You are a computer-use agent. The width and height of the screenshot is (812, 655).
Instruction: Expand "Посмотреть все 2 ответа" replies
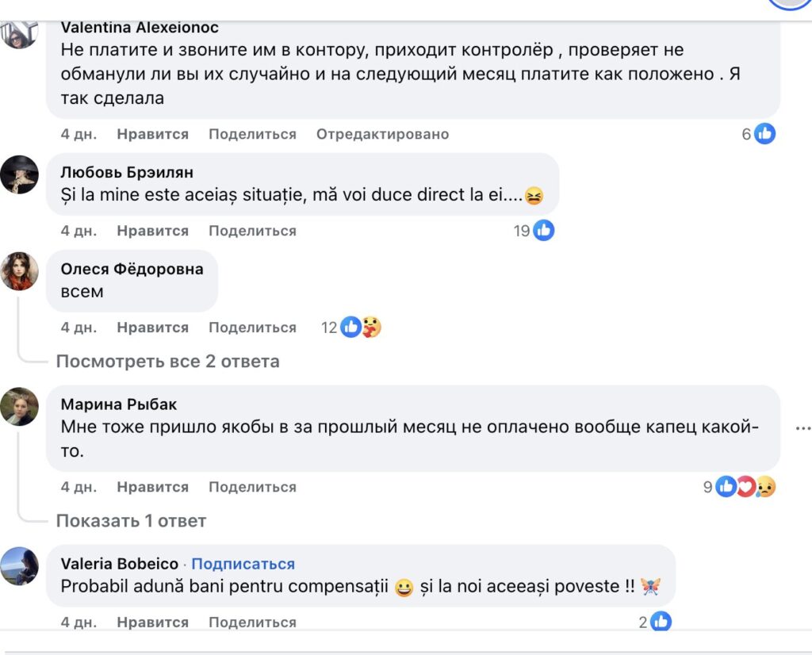[167, 362]
